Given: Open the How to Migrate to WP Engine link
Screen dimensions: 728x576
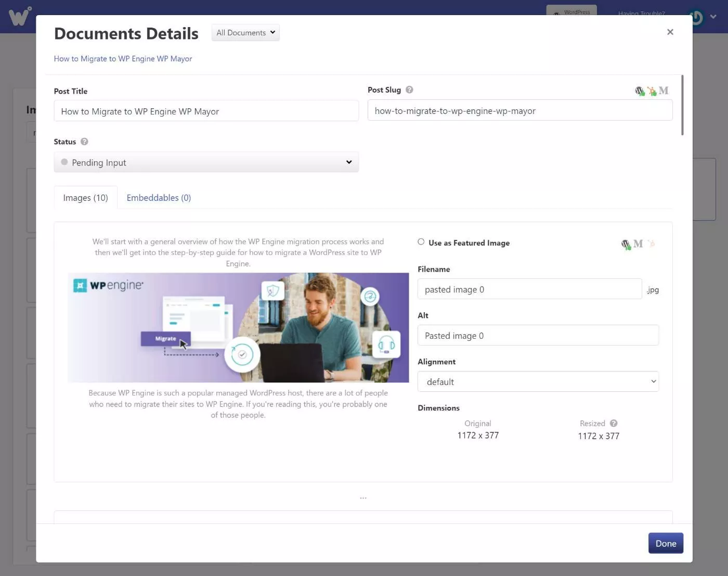Looking at the screenshot, I should point(123,59).
